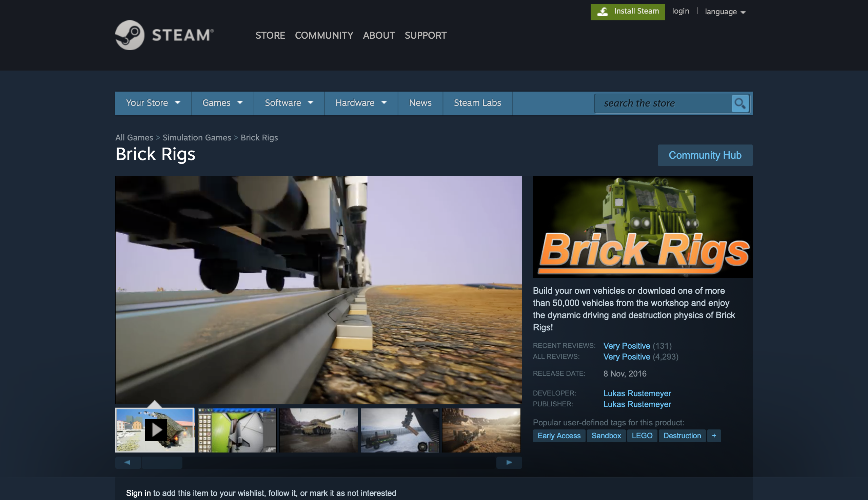The height and width of the screenshot is (500, 868).
Task: Click the Brick Rigs header capsule image
Action: pyautogui.click(x=643, y=227)
